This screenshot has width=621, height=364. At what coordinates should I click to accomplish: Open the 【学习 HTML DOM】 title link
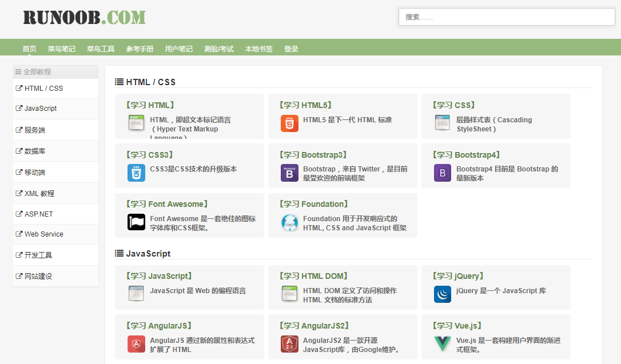[x=313, y=276]
